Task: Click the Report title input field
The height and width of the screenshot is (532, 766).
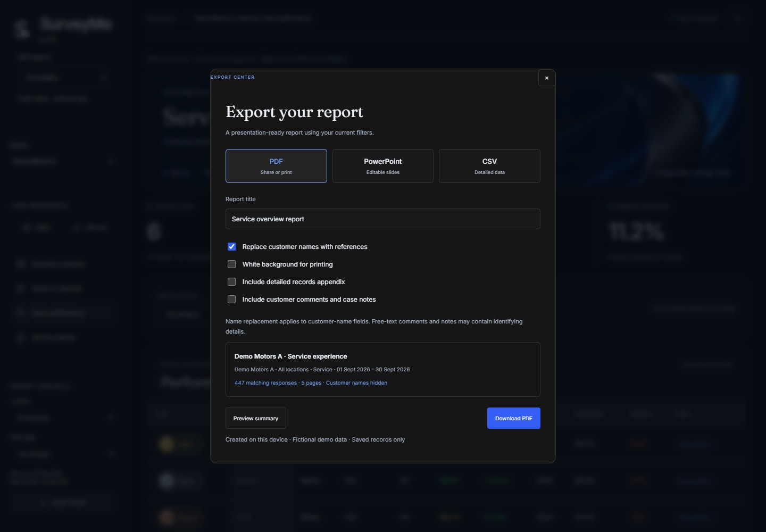Action: click(x=383, y=219)
